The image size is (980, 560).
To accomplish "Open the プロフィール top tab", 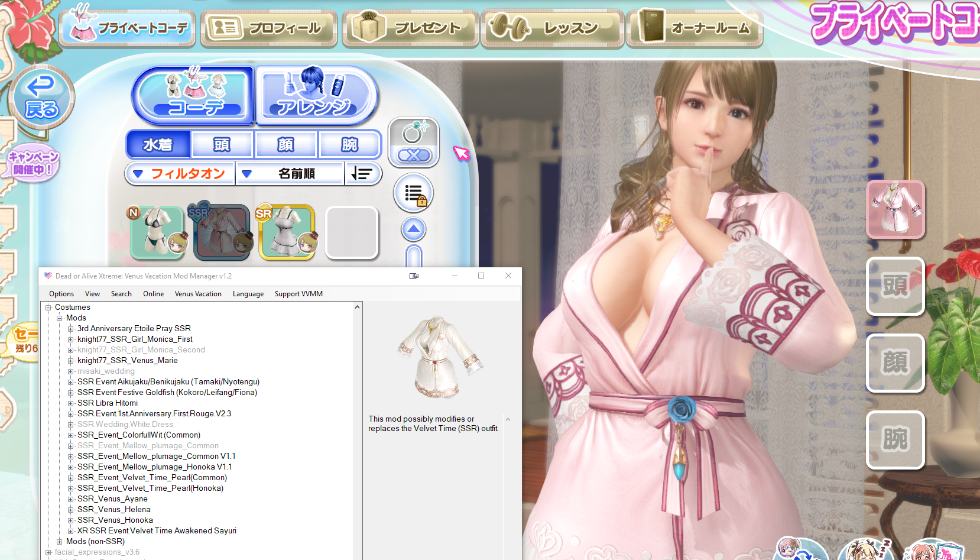I will click(269, 28).
